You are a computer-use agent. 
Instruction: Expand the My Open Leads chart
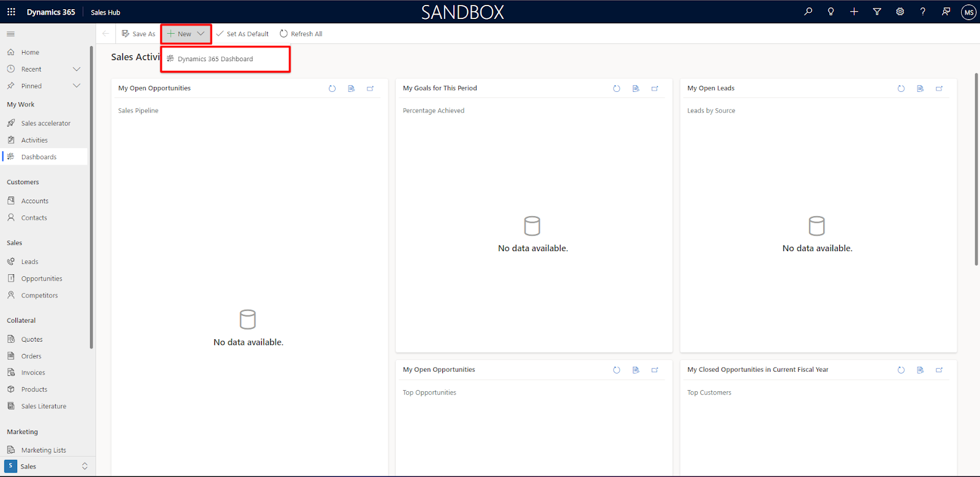939,88
